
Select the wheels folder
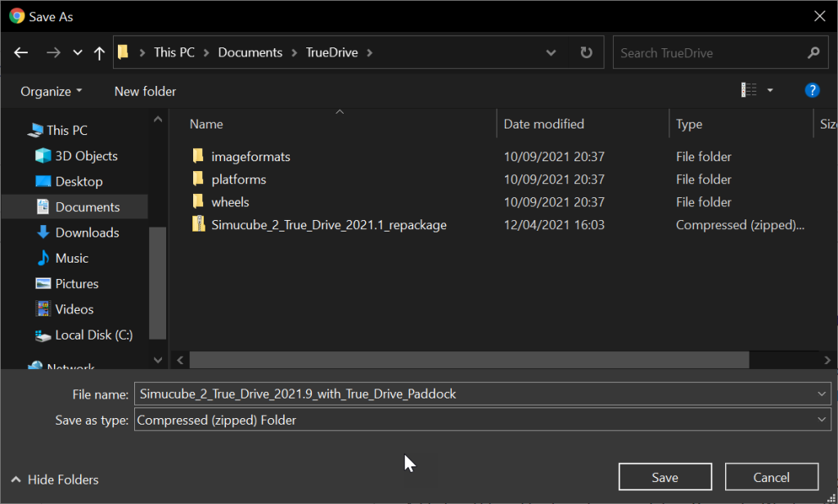[x=230, y=202]
